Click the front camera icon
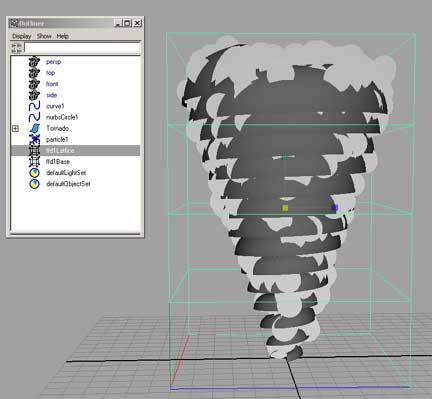This screenshot has width=432, height=399. (x=34, y=84)
